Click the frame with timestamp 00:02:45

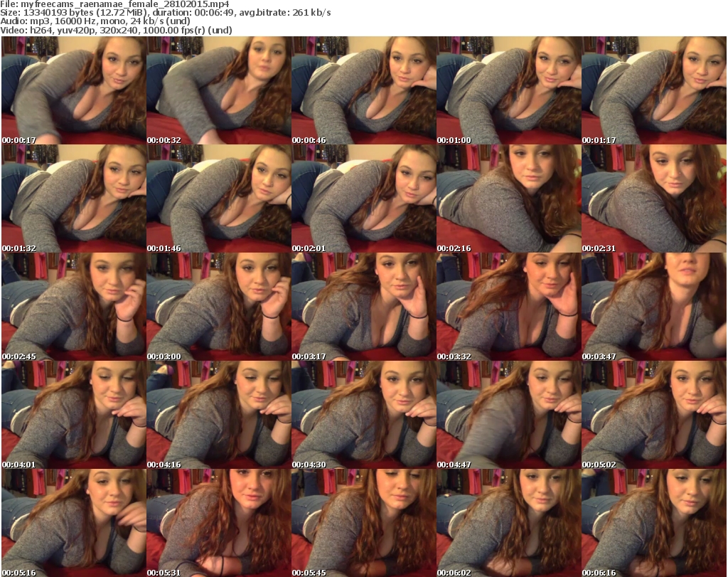(x=74, y=307)
